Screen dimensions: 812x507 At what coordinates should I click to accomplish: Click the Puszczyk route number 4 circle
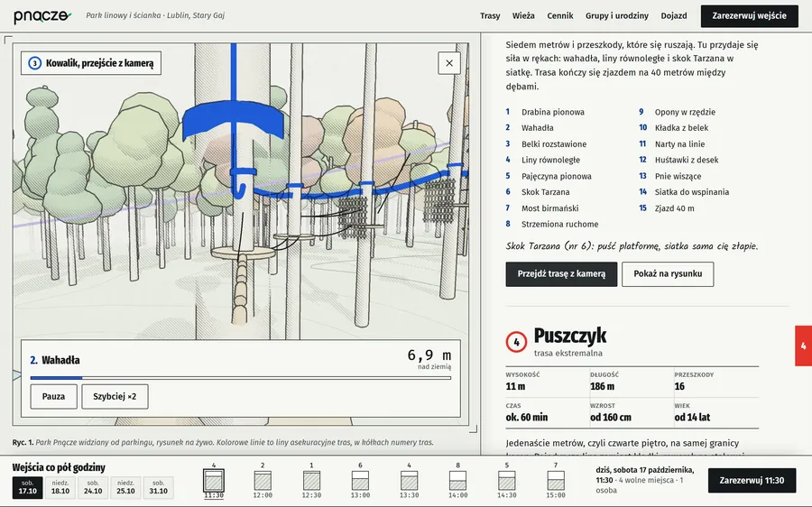point(516,342)
